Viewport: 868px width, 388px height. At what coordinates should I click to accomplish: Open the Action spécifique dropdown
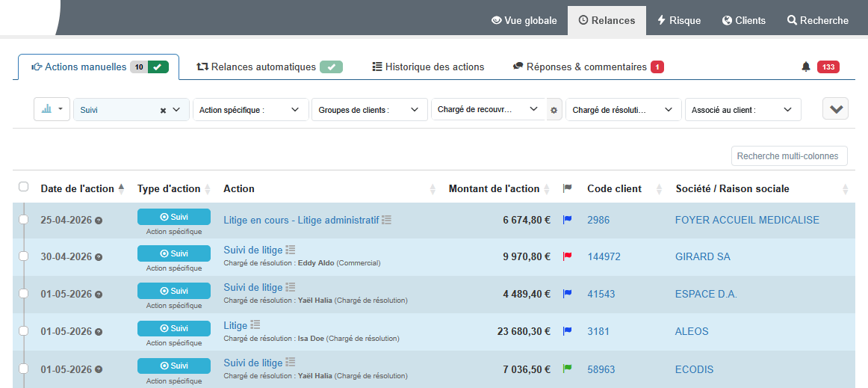click(x=250, y=110)
